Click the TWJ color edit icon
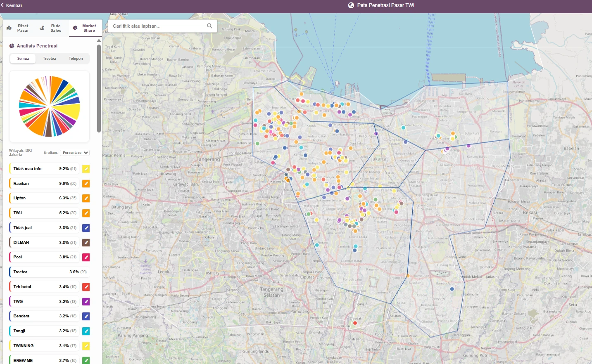This screenshot has height=364, width=592. point(86,213)
